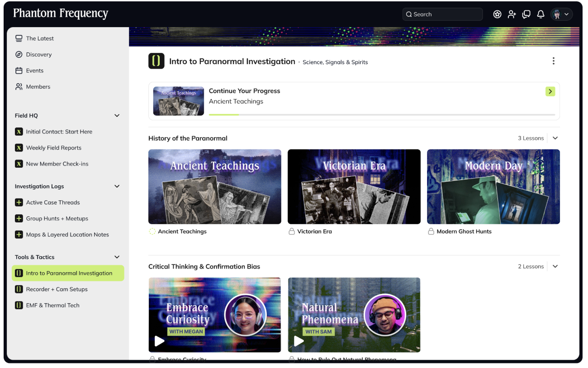Click the Victorian Era lesson title link
The image size is (588, 368).
click(x=314, y=231)
